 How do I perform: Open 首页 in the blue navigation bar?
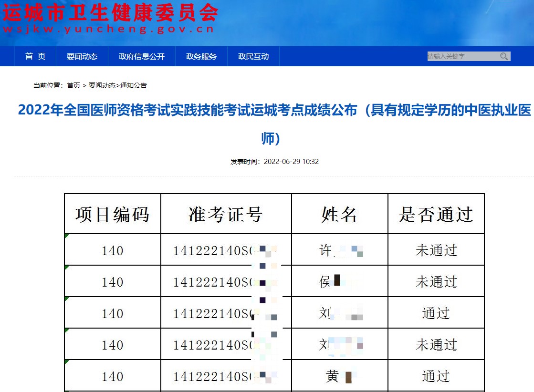[35, 56]
